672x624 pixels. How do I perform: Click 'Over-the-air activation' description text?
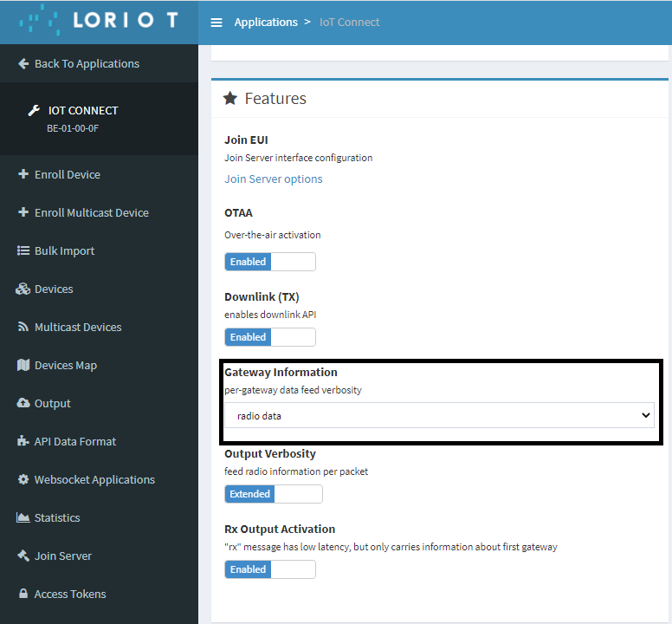pos(272,235)
